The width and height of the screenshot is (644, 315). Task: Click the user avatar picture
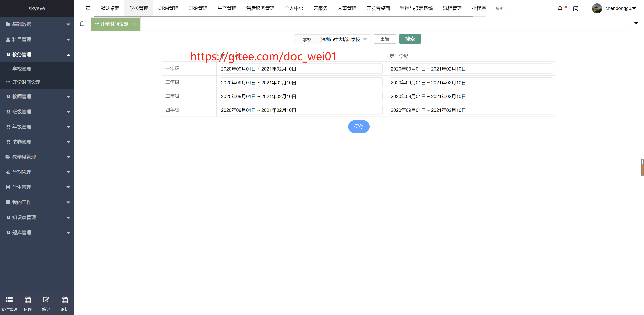[597, 8]
